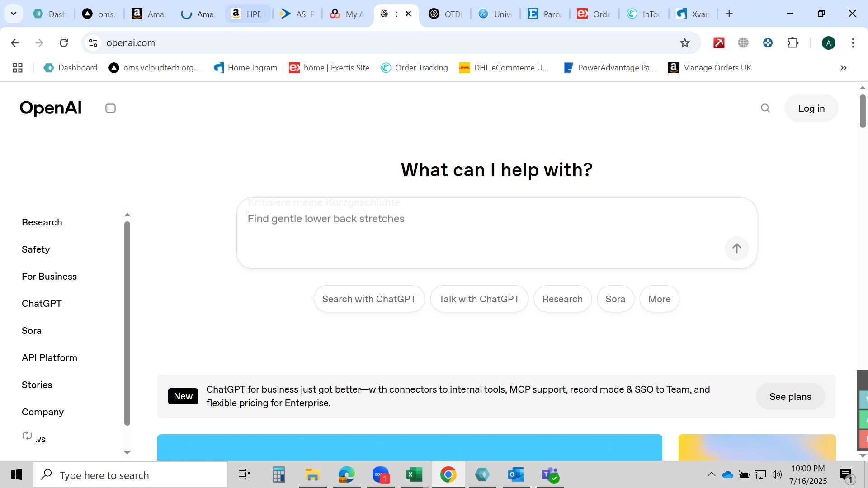Open Outlook from the taskbar

click(516, 475)
